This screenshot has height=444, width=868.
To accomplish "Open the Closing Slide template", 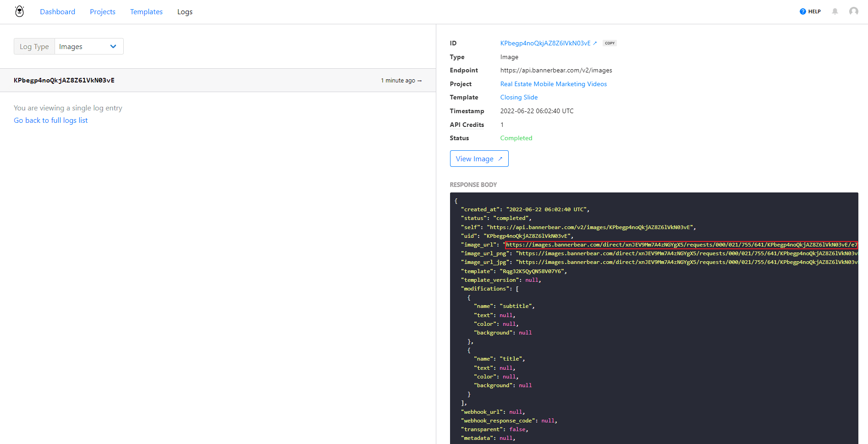I will [x=519, y=97].
